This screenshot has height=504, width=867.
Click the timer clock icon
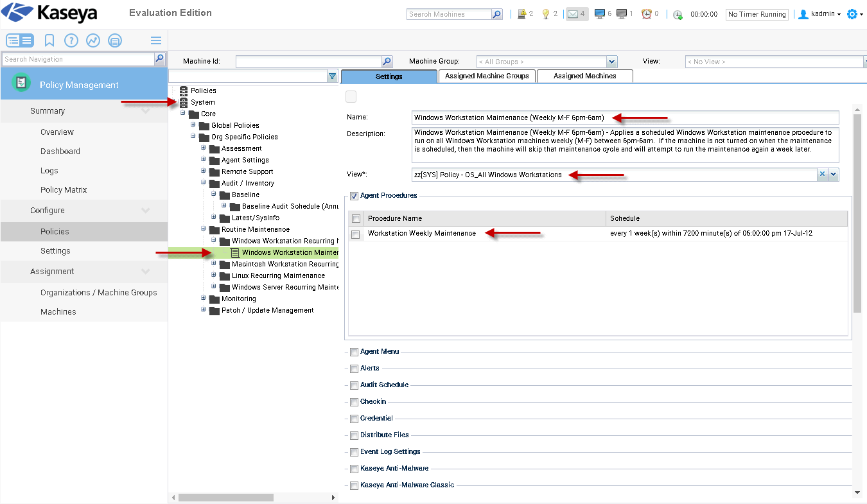coord(678,14)
